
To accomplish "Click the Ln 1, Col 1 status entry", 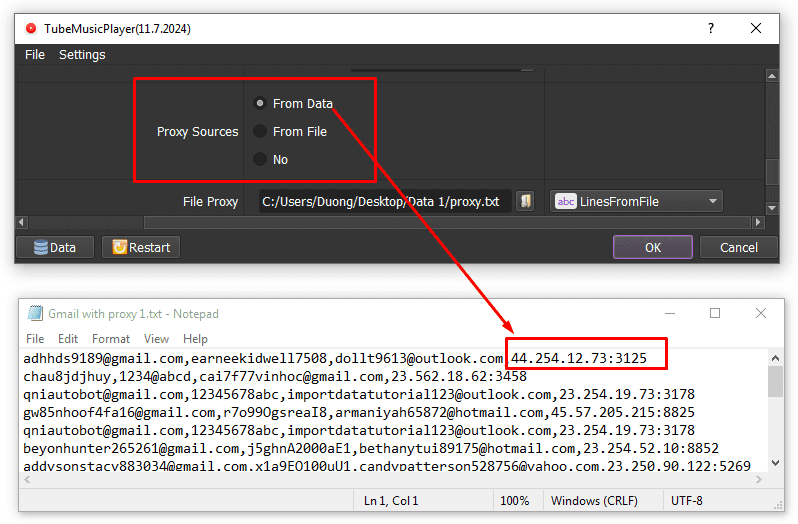I will click(x=391, y=501).
